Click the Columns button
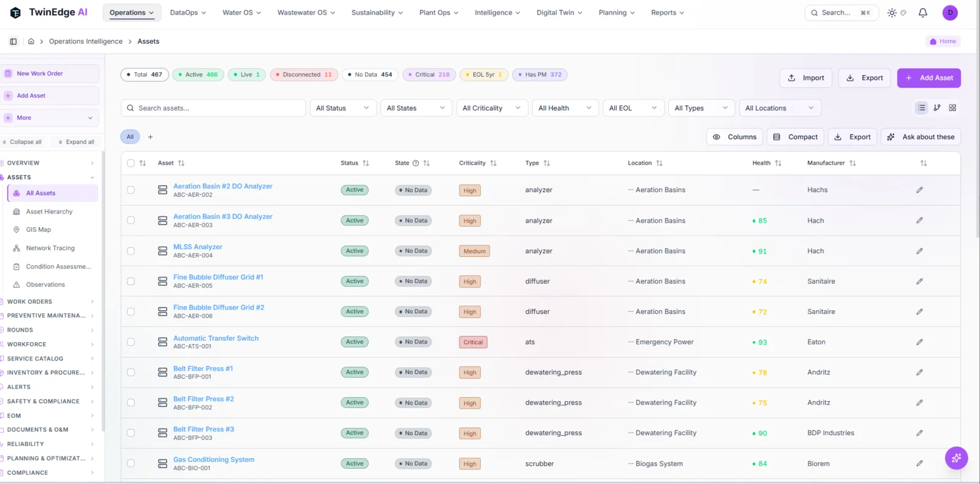Screen dimensions: 980x484 point(734,137)
